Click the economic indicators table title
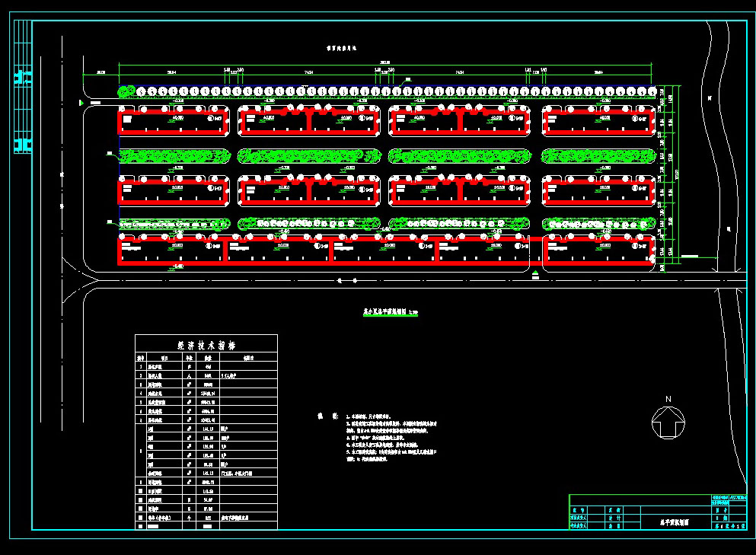Image resolution: width=756 pixels, height=555 pixels. [x=206, y=344]
